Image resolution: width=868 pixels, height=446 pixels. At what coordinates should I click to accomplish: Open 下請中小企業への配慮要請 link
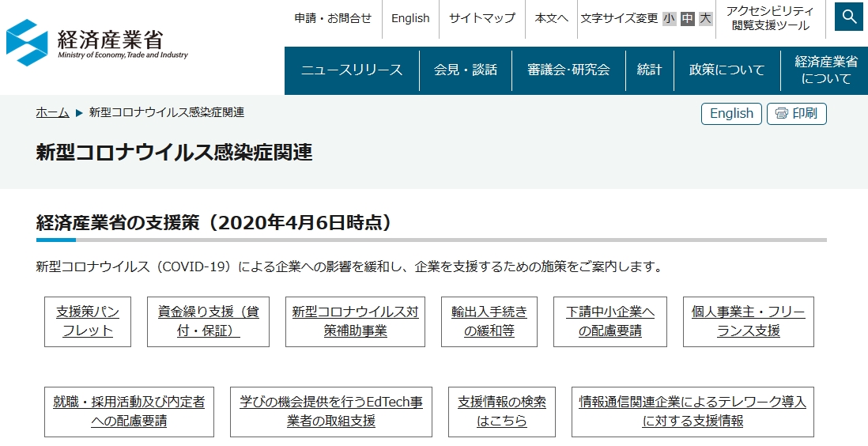click(610, 321)
